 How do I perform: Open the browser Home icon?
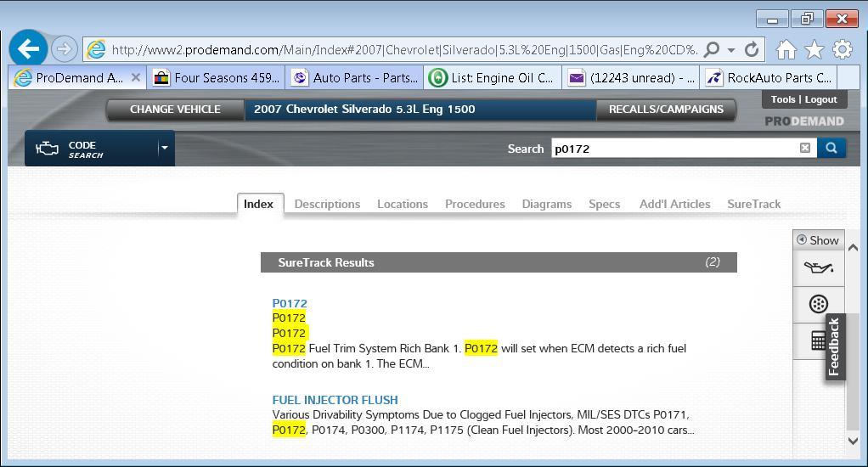786,50
